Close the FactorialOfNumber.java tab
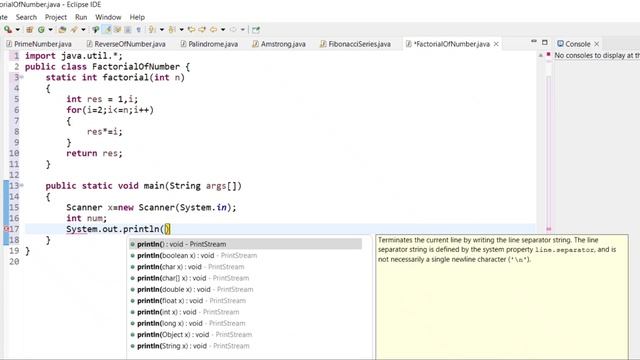 click(496, 44)
